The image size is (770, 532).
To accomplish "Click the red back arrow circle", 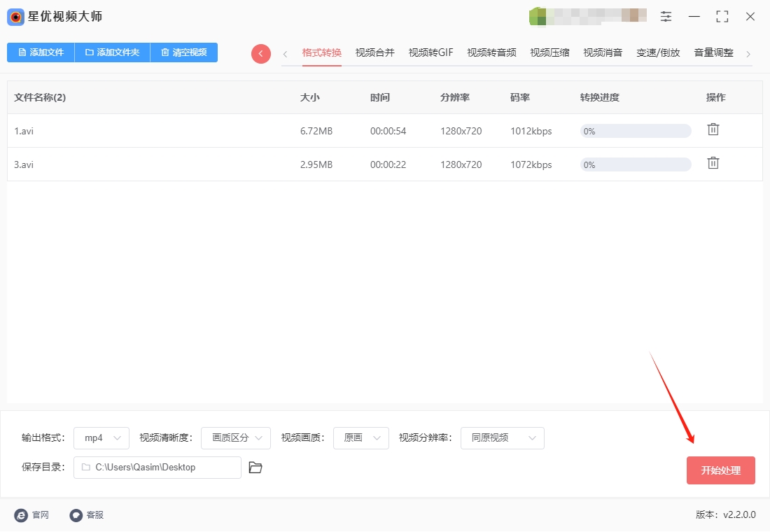I will click(261, 53).
